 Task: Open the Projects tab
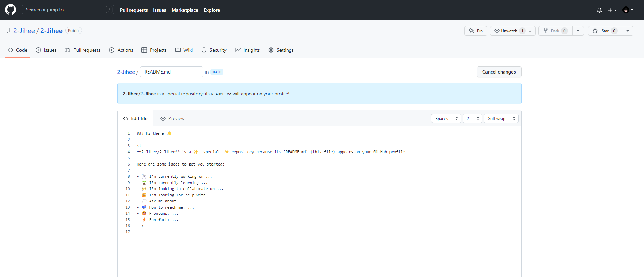(x=154, y=50)
